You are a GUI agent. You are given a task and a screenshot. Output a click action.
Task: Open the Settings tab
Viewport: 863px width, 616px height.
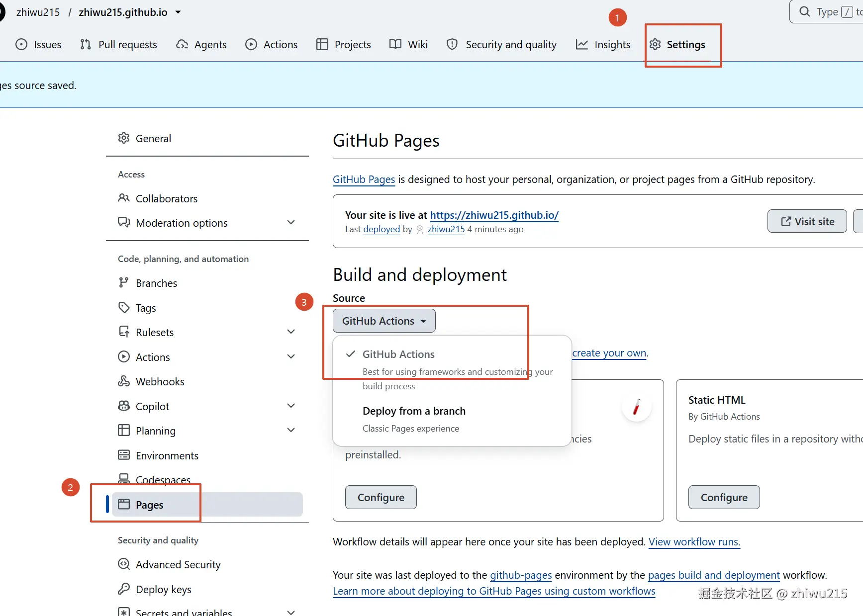(677, 45)
